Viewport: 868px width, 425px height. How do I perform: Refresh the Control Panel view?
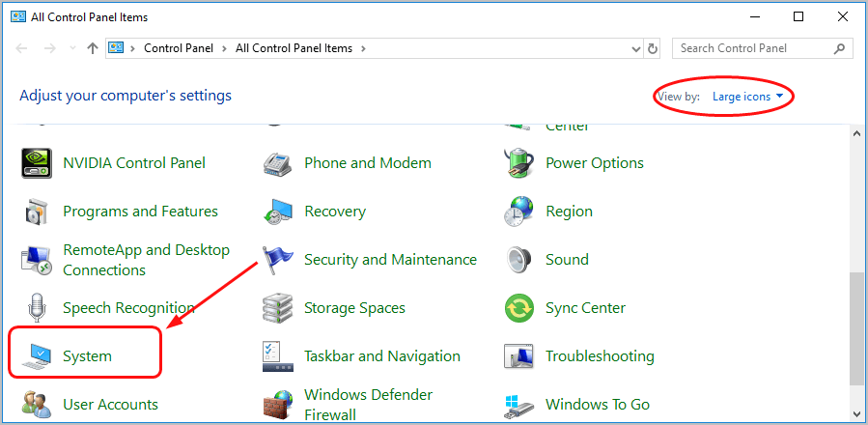pos(653,48)
